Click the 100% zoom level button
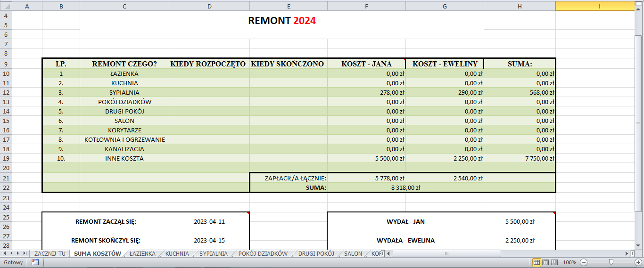 click(570, 262)
